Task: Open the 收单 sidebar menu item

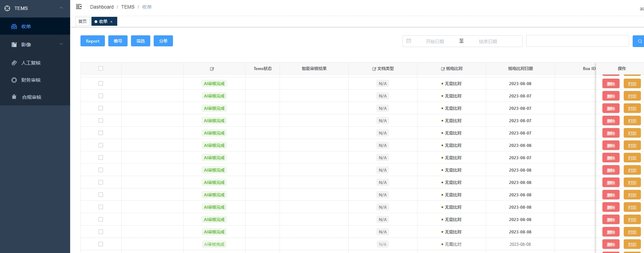Action: point(35,26)
